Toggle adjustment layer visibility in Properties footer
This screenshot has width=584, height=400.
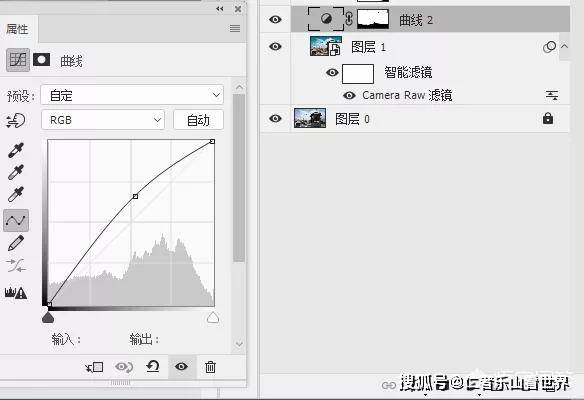pos(181,367)
